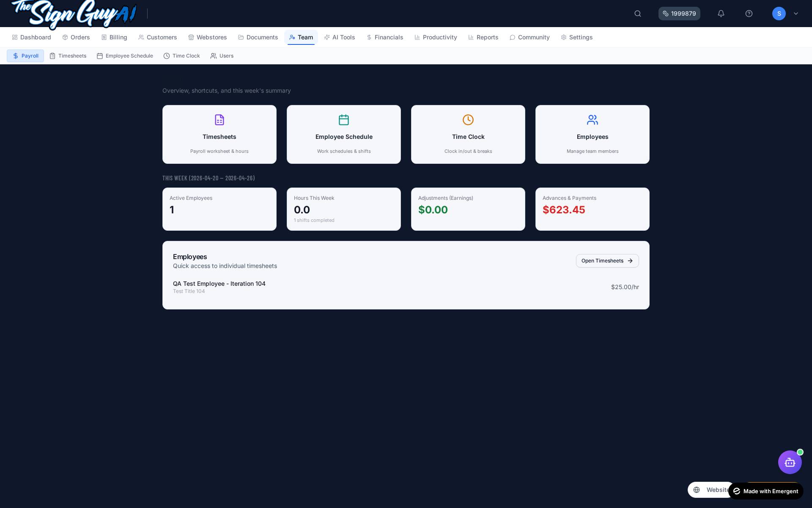This screenshot has width=812, height=508.
Task: Open the purple chatbot assistant button
Action: (790, 462)
